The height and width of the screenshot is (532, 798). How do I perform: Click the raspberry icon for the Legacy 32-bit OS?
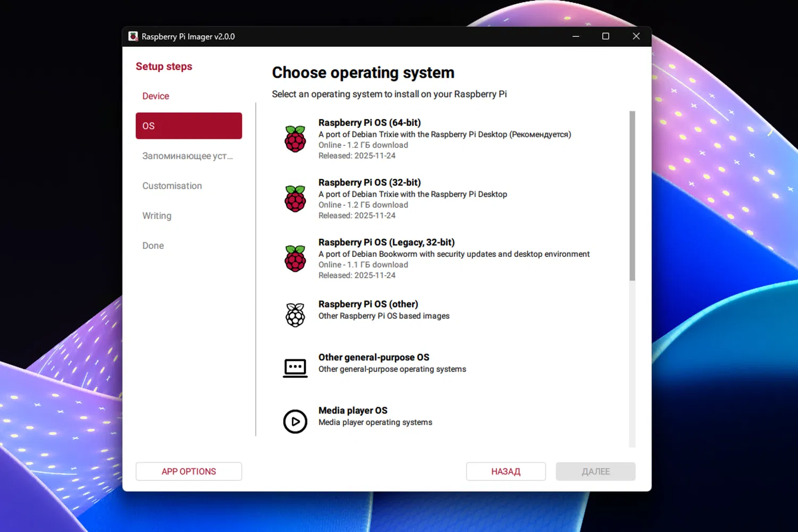295,259
